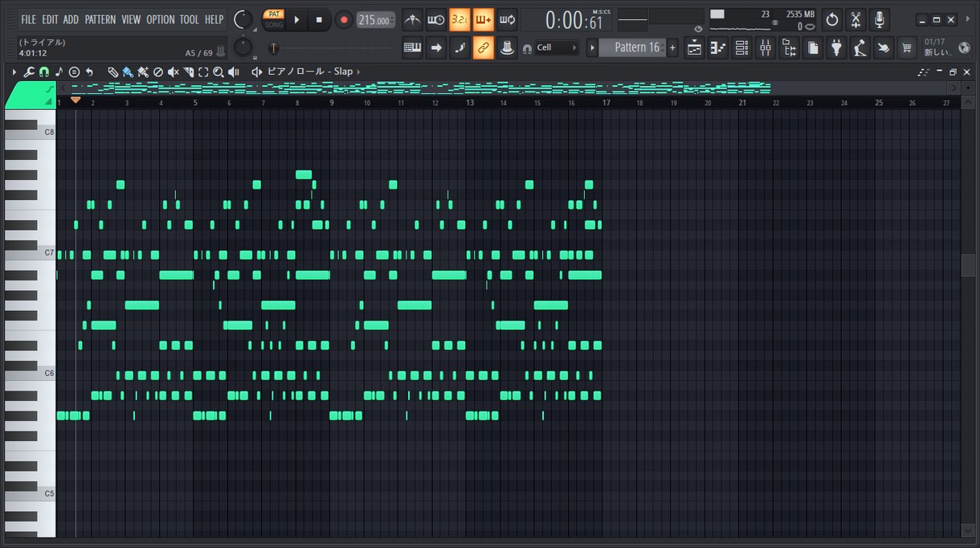Open the Slap channel selector arrow
The height and width of the screenshot is (548, 980).
pos(358,72)
